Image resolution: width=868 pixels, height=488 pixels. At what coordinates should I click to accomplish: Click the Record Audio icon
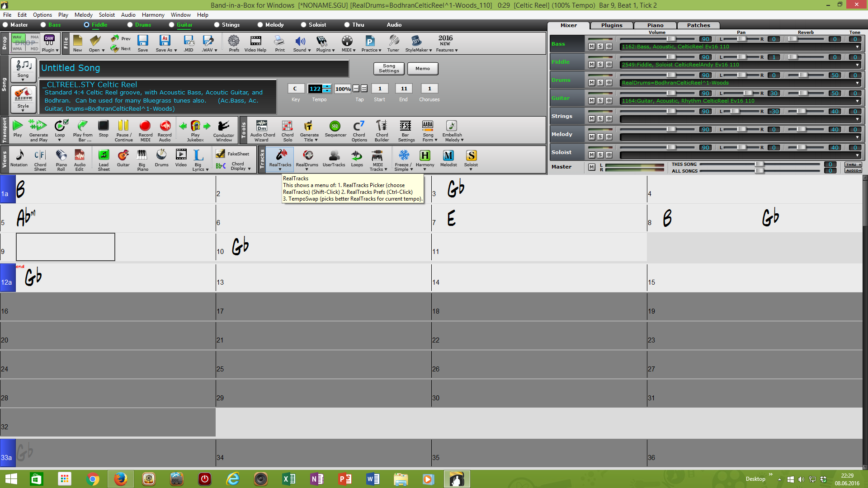165,130
